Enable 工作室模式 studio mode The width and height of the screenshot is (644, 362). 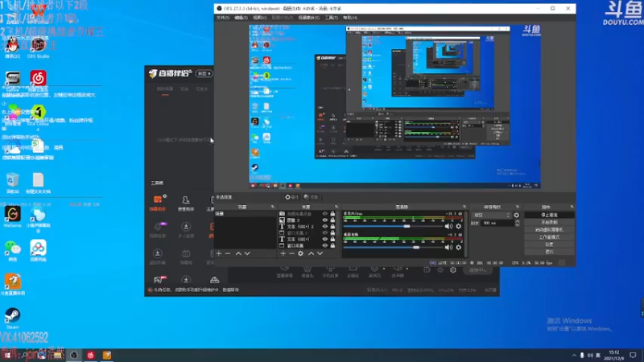pyautogui.click(x=549, y=237)
